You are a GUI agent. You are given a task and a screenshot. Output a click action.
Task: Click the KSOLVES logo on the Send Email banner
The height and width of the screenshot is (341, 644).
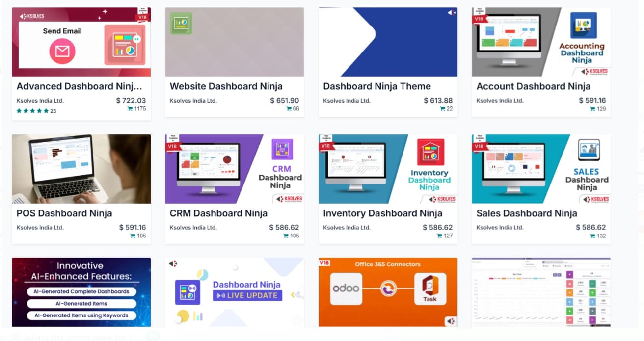32,16
